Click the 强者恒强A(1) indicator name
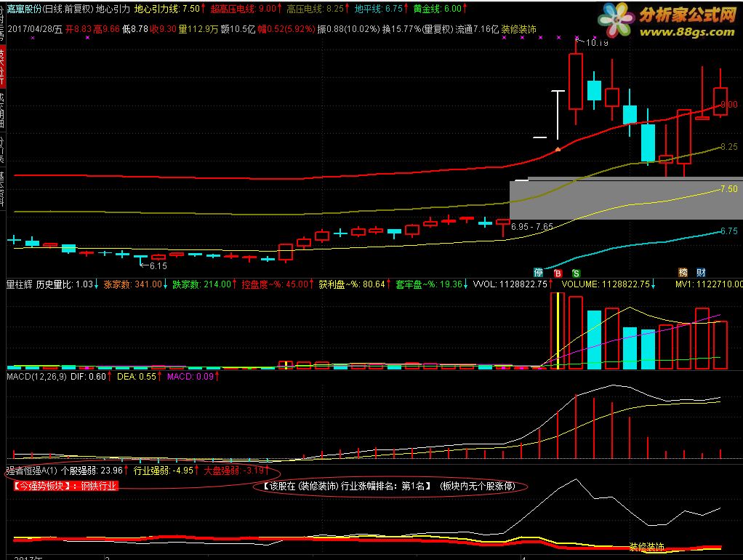This screenshot has height=560, width=743. click(x=32, y=471)
